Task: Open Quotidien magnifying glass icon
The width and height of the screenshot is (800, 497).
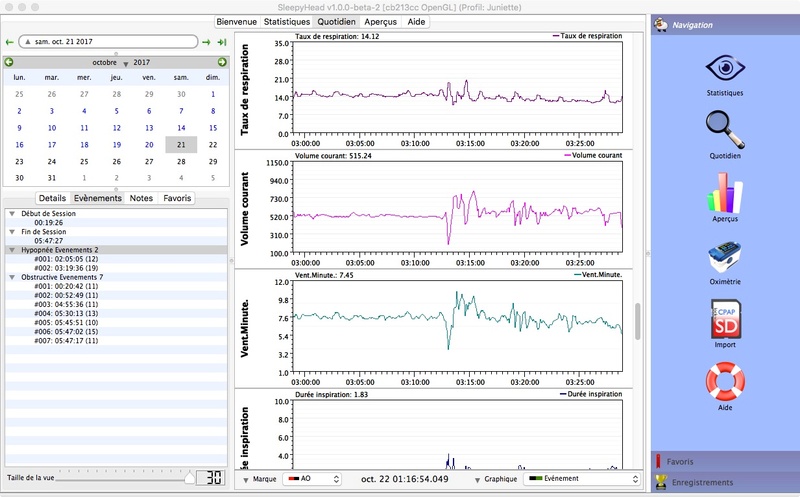Action: 725,130
